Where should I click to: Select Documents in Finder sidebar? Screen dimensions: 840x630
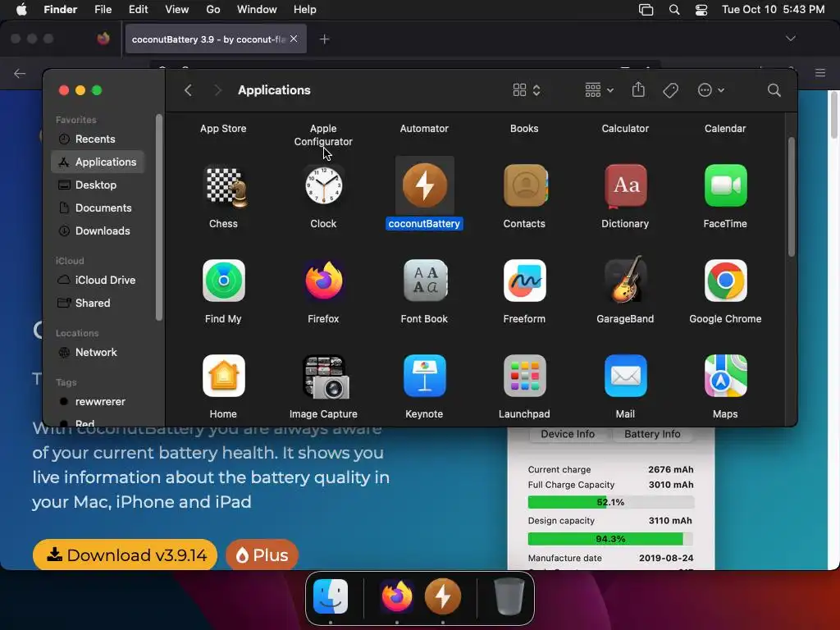coord(97,208)
